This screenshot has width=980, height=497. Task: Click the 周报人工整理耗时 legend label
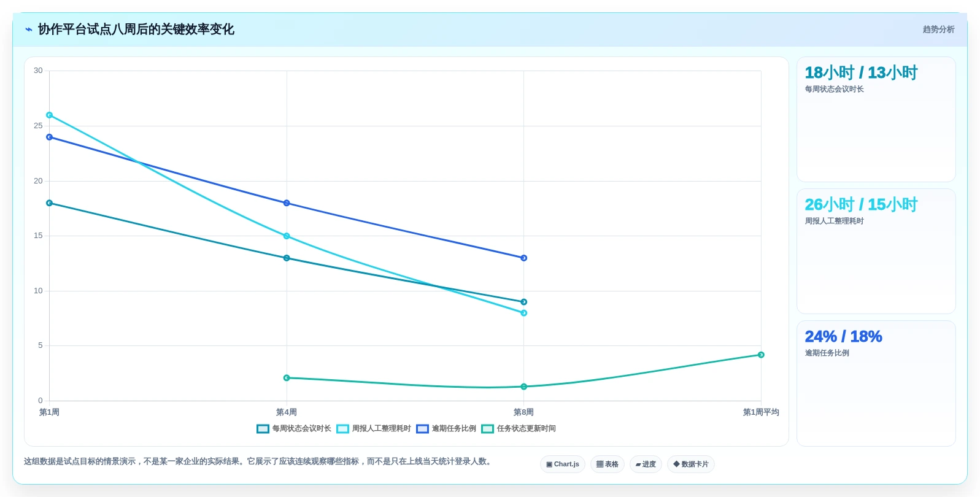tap(381, 429)
